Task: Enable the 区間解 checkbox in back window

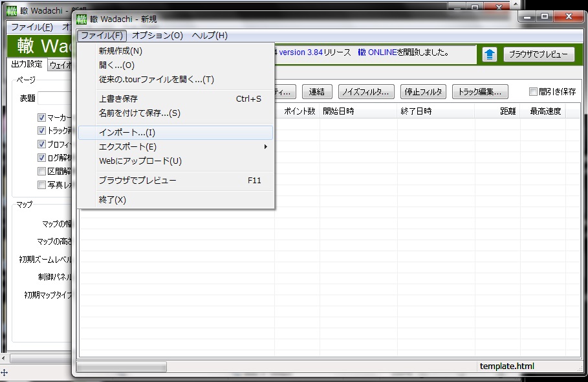Action: point(41,172)
